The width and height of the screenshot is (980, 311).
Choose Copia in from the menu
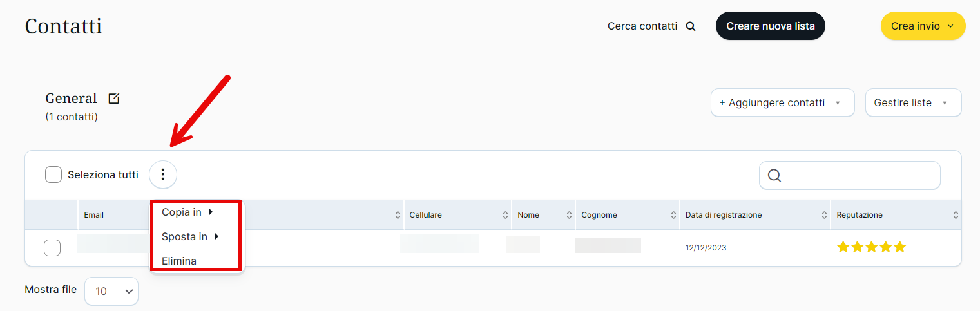[x=182, y=212]
